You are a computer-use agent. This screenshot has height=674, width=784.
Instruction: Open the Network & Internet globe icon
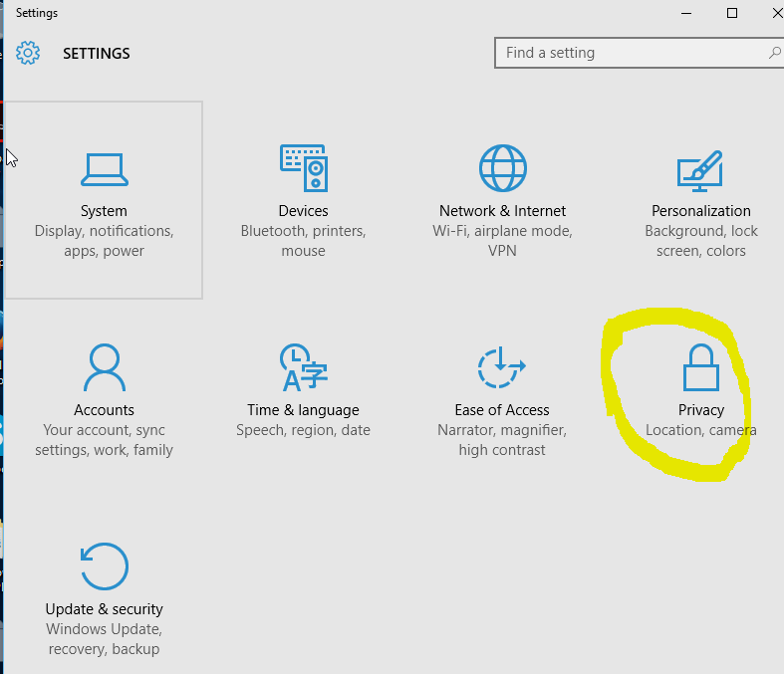(502, 168)
